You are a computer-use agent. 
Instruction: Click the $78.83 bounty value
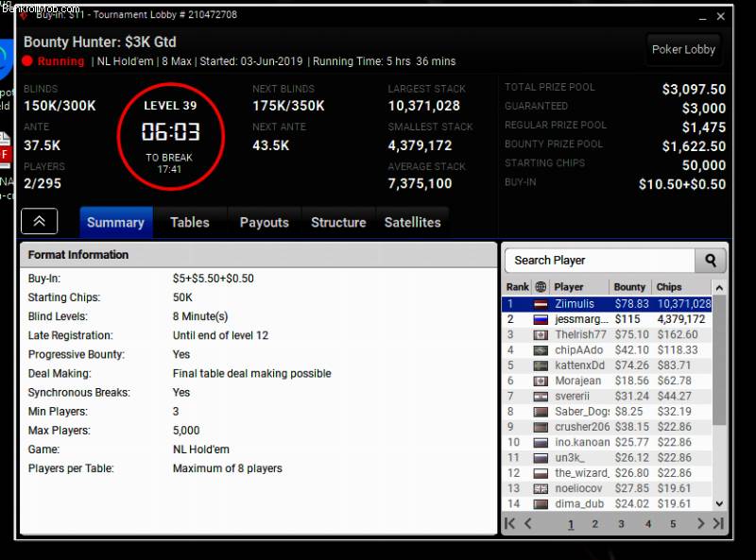pyautogui.click(x=631, y=304)
